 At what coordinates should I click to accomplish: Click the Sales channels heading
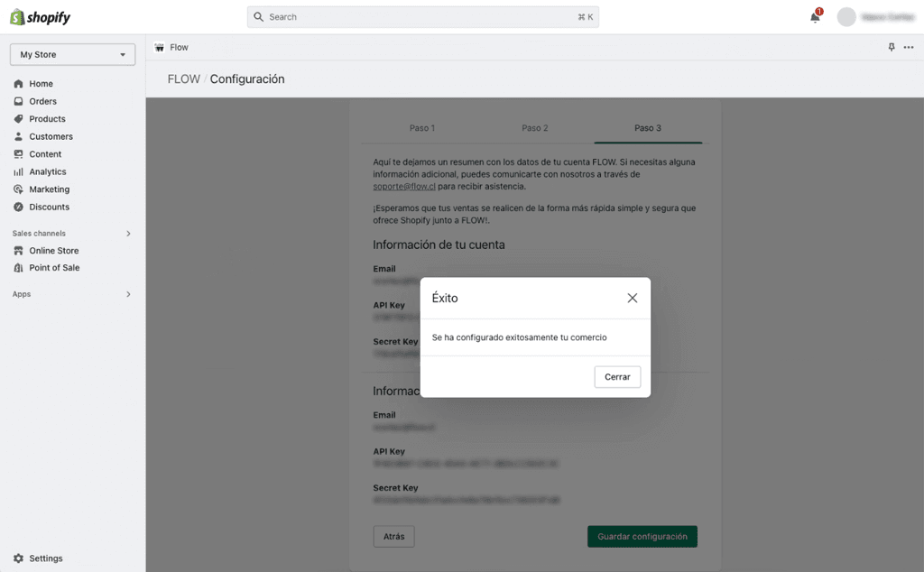pos(39,234)
